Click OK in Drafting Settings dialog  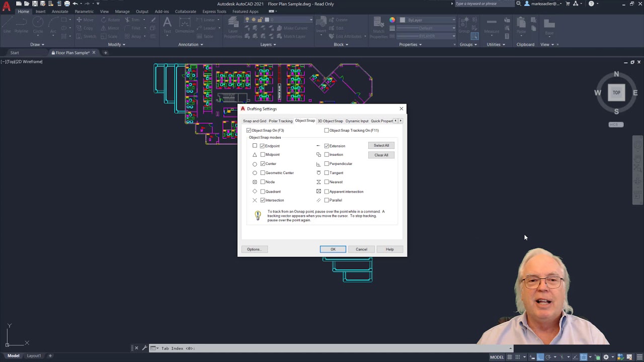coord(333,249)
